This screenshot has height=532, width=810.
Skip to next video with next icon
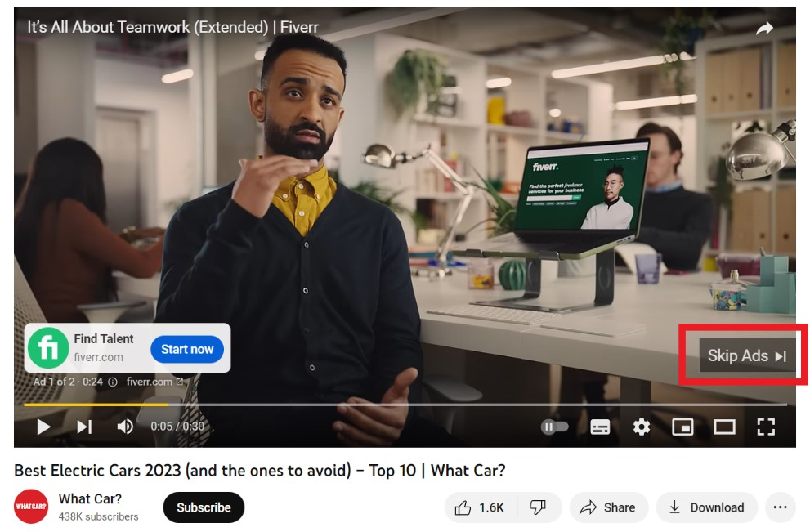pyautogui.click(x=84, y=427)
